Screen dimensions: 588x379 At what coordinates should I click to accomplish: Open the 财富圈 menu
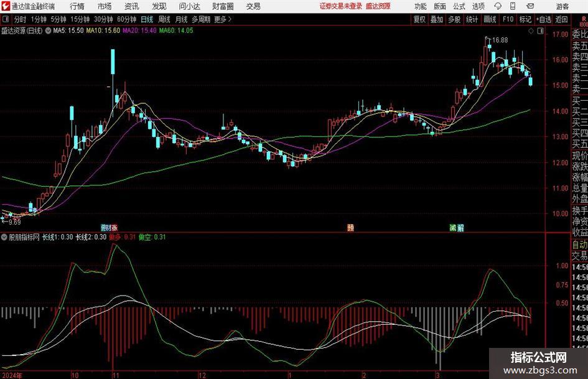(223, 6)
